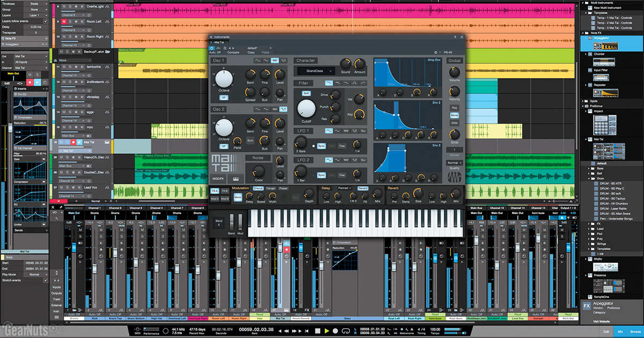This screenshot has height=338, width=644.
Task: Select the sine waveform for Osc 1
Action: (257, 61)
